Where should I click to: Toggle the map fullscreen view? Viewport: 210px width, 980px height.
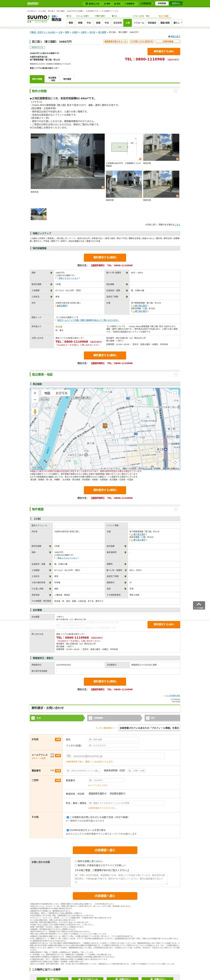[x=175, y=393]
